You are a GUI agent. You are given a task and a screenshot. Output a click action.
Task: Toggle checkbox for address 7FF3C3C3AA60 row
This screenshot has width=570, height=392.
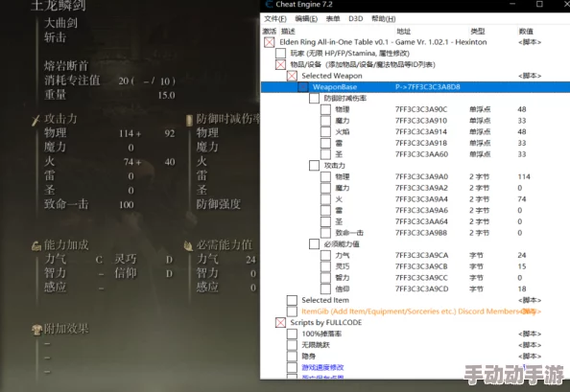325,154
